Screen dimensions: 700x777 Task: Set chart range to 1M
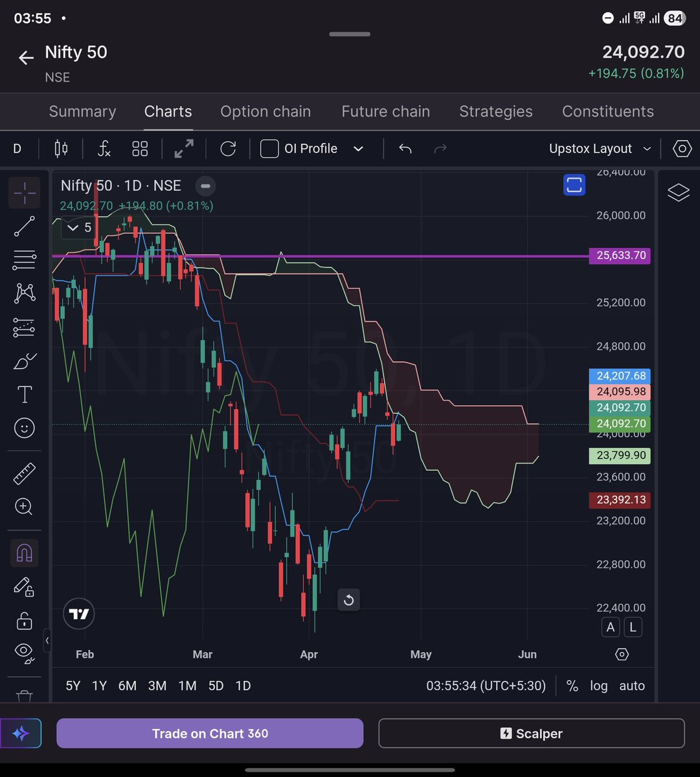coord(187,686)
